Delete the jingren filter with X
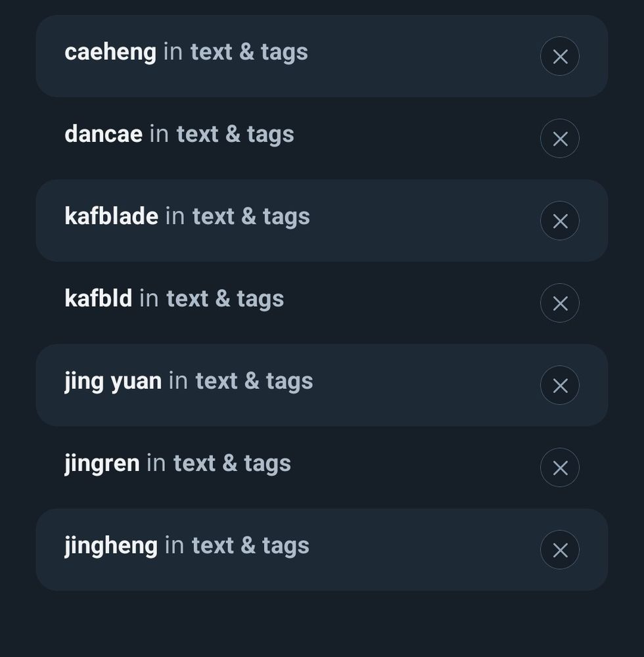 coord(560,467)
